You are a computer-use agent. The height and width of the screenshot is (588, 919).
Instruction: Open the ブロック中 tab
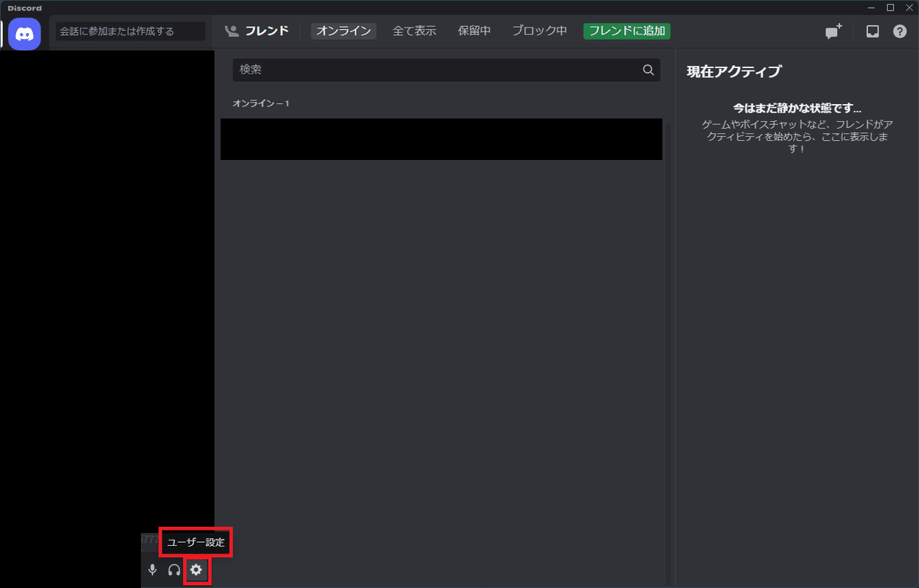540,31
